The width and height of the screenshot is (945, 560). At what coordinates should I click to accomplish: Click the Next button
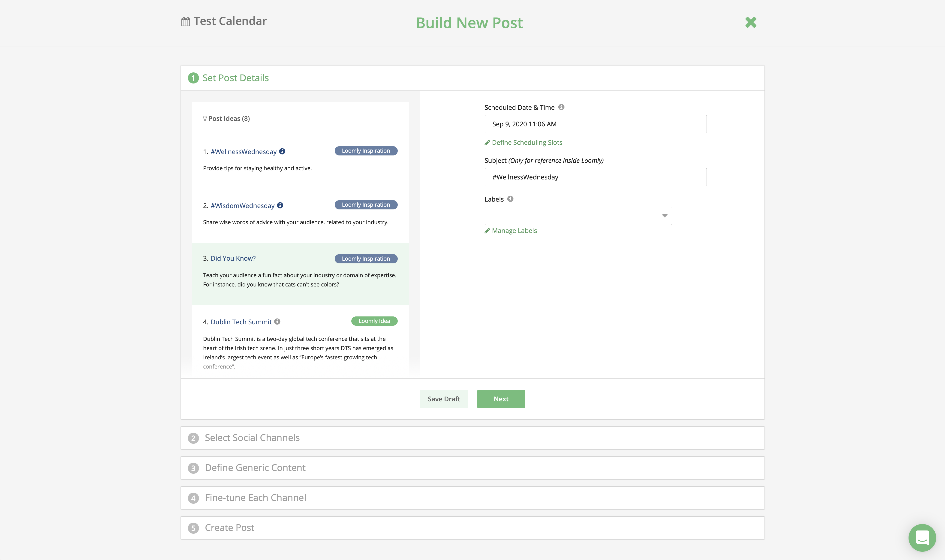pyautogui.click(x=501, y=399)
